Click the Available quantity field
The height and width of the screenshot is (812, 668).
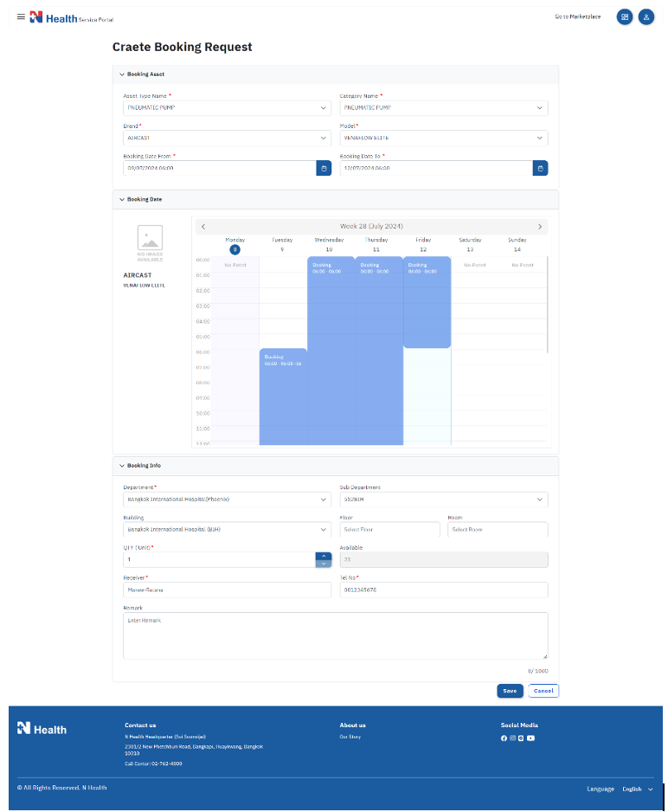pos(444,560)
